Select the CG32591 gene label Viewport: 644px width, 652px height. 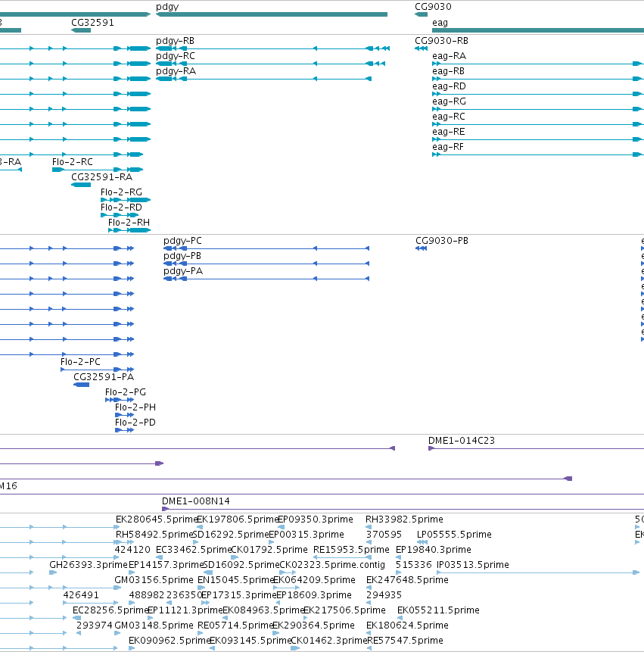tap(92, 23)
